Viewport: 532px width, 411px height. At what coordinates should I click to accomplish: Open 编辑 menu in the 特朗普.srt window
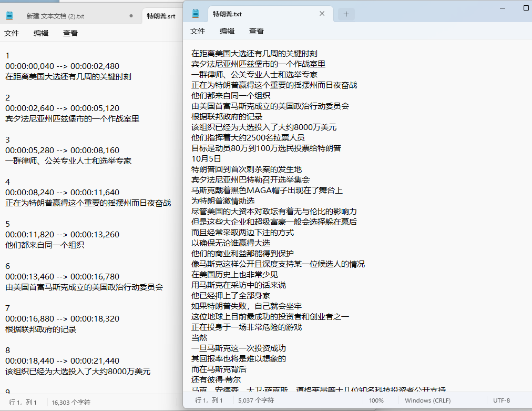(41, 33)
